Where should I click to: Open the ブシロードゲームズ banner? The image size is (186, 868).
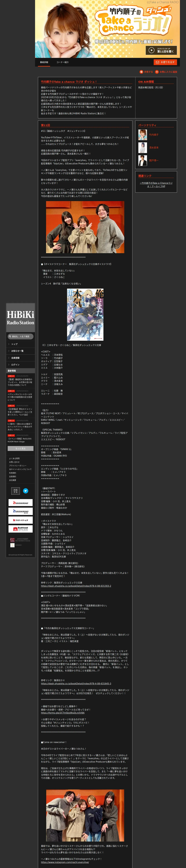pyautogui.click(x=21, y=520)
